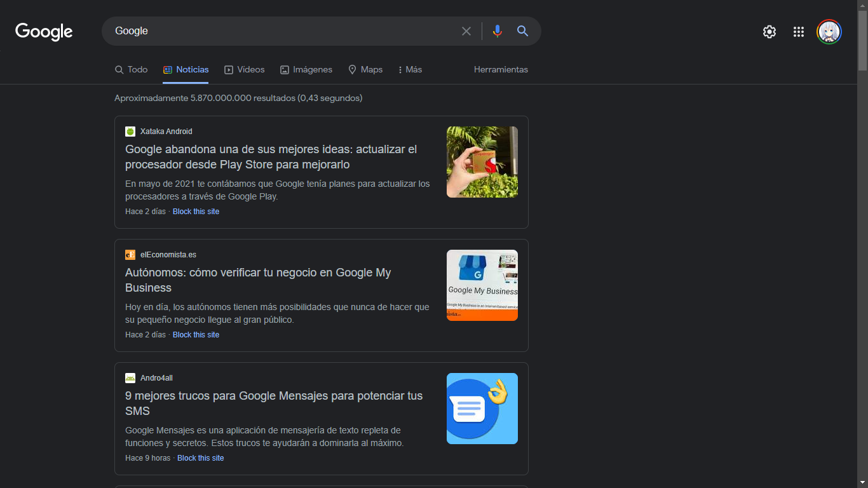Screen dimensions: 868x488
Task: Click the Google Messages icon thumbnail
Action: click(482, 409)
